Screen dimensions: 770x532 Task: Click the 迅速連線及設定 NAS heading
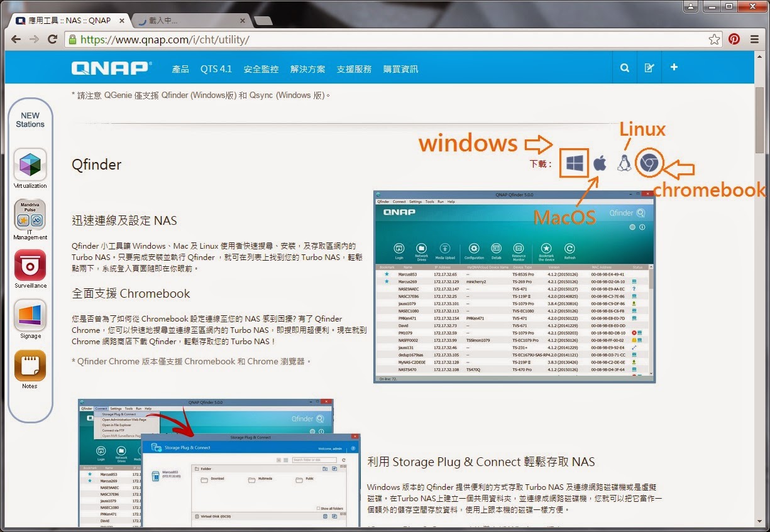pyautogui.click(x=124, y=220)
